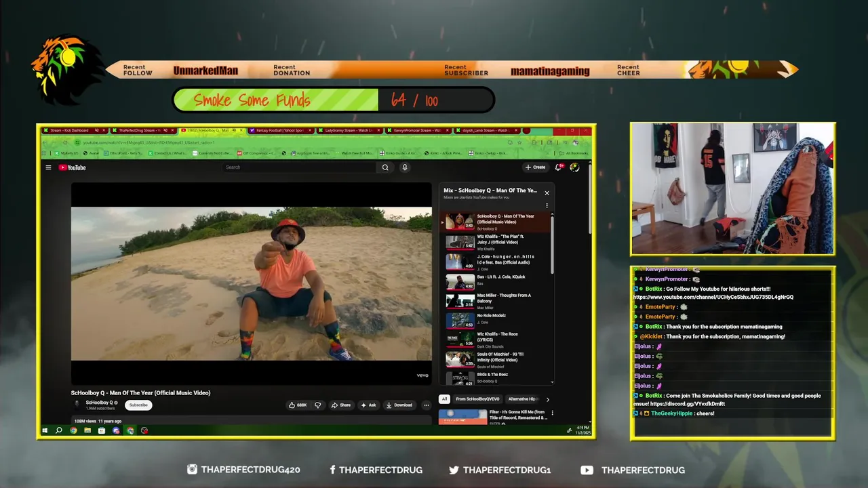
Task: Select Alternative Hip chip
Action: pyautogui.click(x=521, y=399)
